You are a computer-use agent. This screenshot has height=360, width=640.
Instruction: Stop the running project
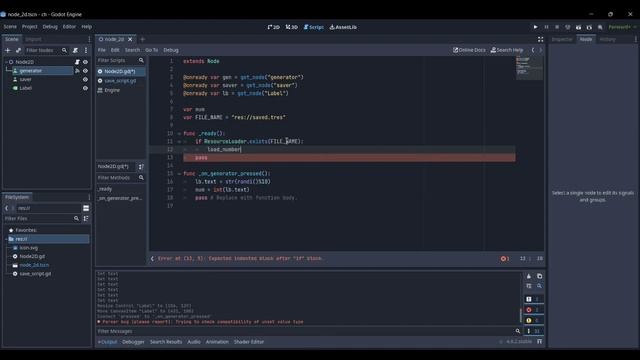557,27
